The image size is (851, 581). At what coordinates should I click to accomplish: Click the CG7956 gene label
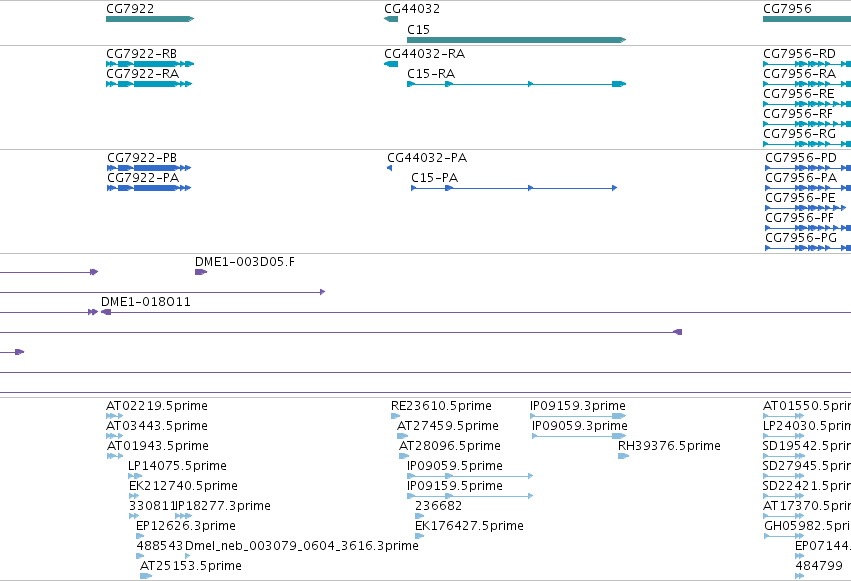[x=787, y=9]
